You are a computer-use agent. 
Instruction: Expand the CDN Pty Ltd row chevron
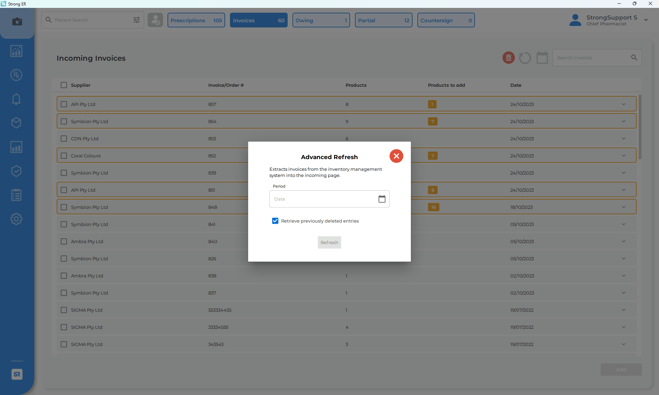(624, 139)
